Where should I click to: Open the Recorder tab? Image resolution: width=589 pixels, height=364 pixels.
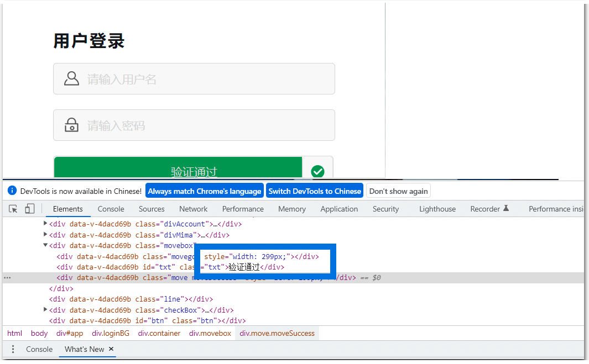489,209
